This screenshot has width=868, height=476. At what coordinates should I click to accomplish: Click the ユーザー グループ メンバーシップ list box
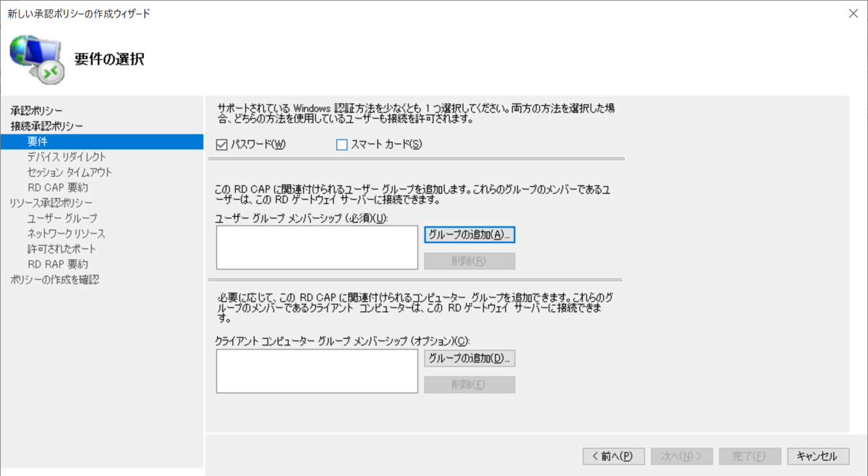click(316, 247)
